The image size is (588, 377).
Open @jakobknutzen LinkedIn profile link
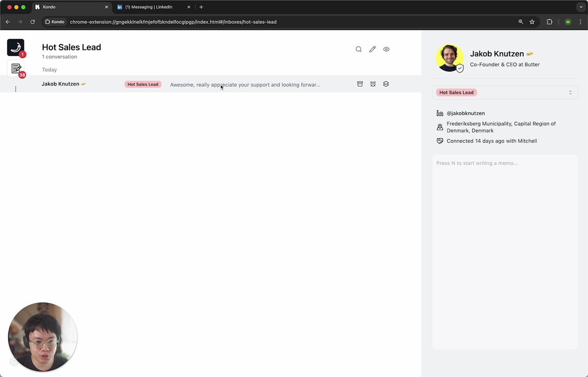(465, 113)
